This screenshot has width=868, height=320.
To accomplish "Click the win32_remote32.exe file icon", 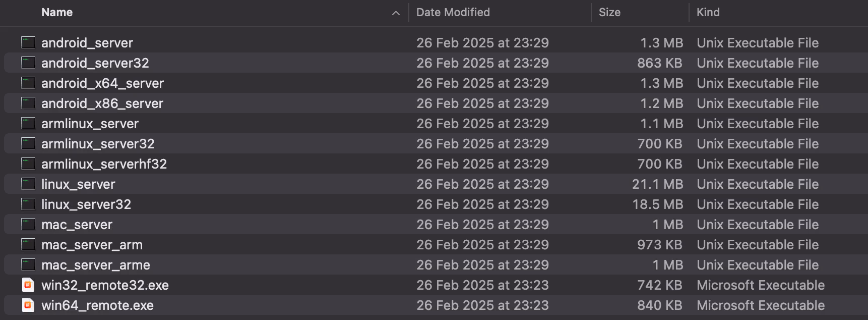I will tap(28, 285).
